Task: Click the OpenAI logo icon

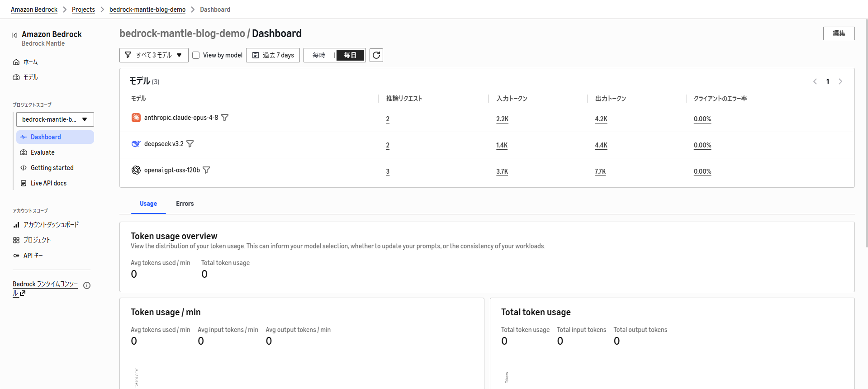Action: point(136,170)
